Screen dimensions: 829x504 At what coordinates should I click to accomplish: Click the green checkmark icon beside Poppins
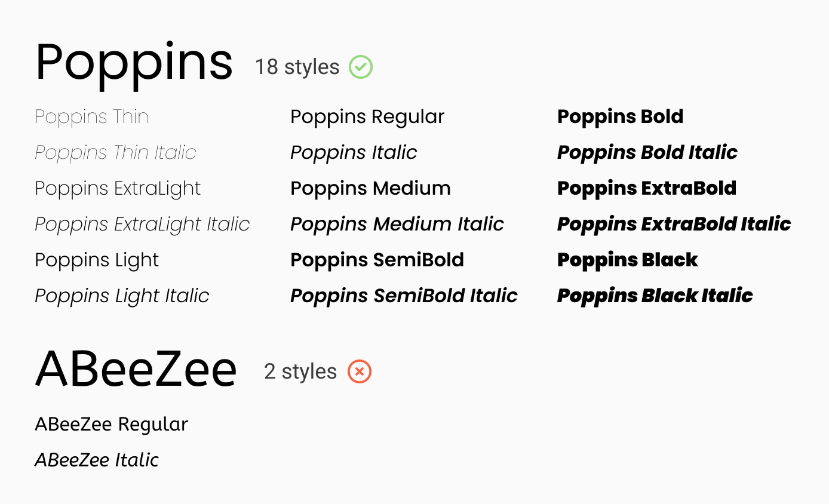[361, 67]
